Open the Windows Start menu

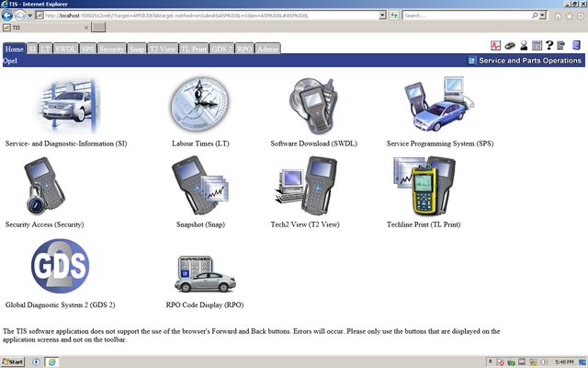point(13,362)
